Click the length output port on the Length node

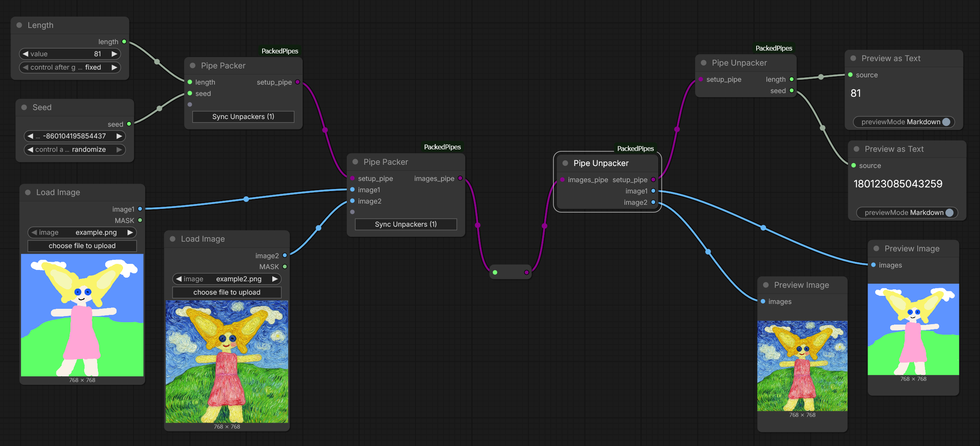124,42
